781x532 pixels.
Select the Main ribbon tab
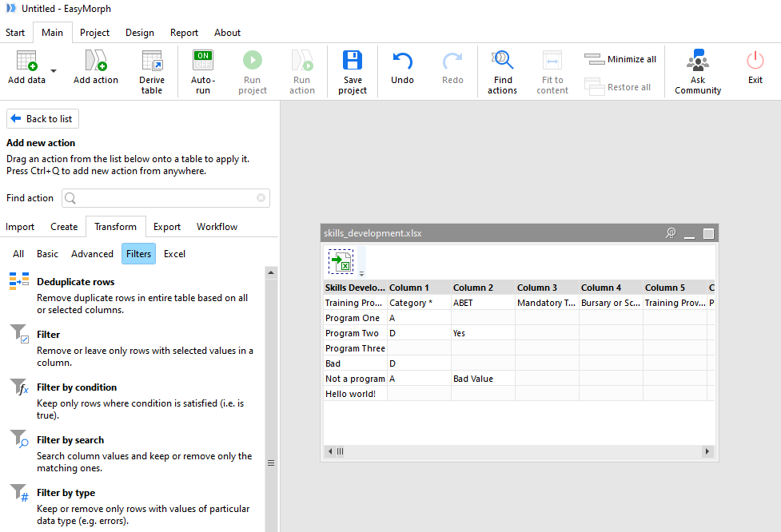52,33
